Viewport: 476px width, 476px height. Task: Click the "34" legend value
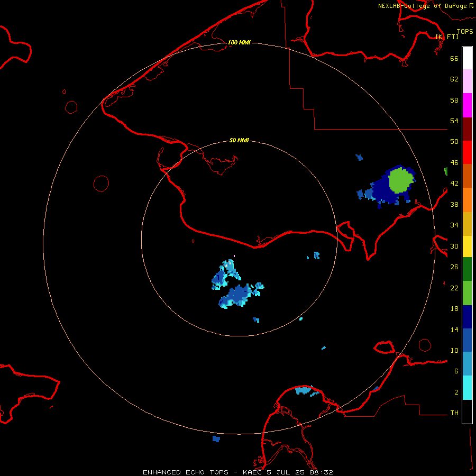[x=454, y=225]
